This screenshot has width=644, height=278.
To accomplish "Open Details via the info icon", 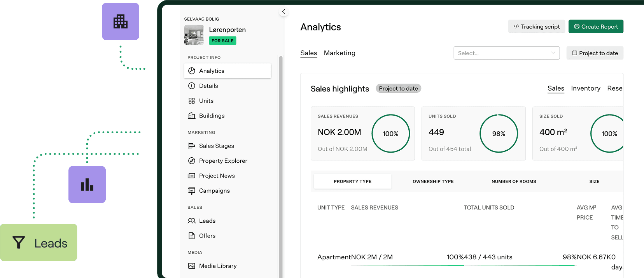I will click(192, 86).
